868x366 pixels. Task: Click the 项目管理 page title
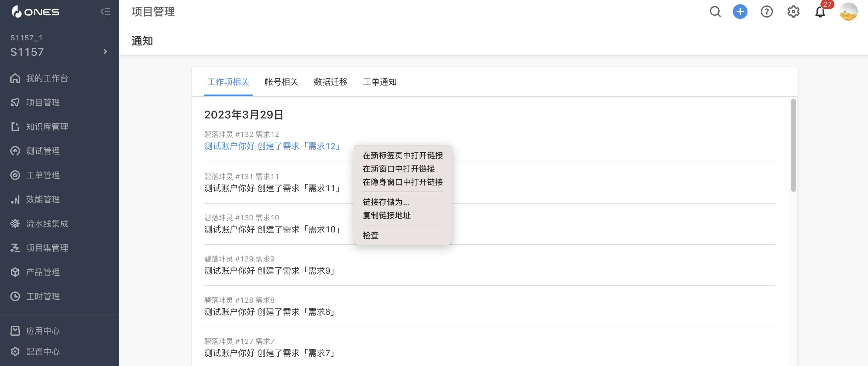pos(153,12)
